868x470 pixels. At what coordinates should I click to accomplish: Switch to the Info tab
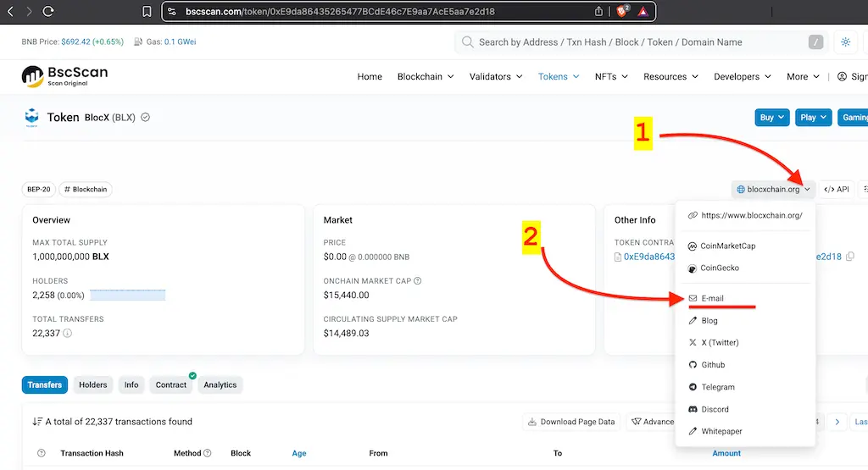[131, 384]
